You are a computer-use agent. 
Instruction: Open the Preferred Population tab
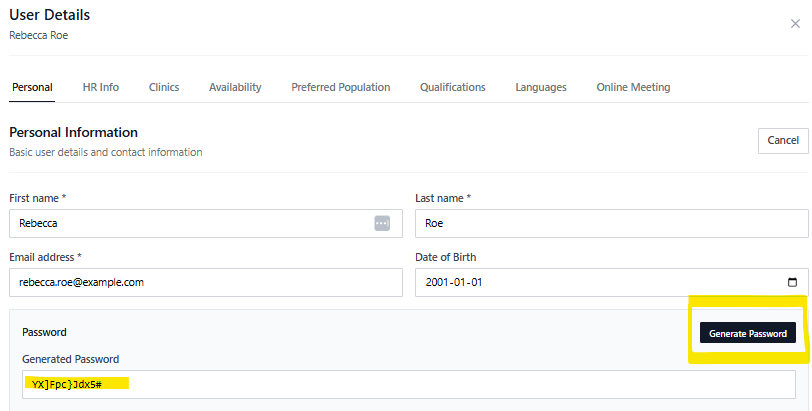tap(341, 87)
